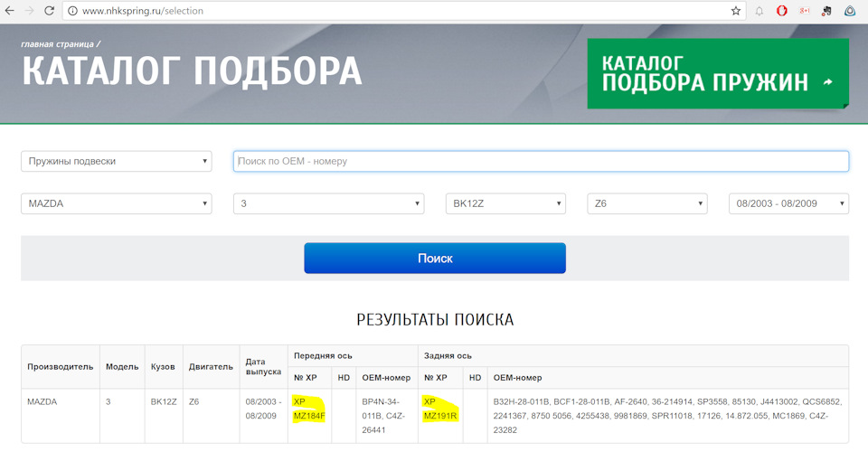Open the MAZDA manufacturer dropdown
The height and width of the screenshot is (452, 868).
point(117,203)
